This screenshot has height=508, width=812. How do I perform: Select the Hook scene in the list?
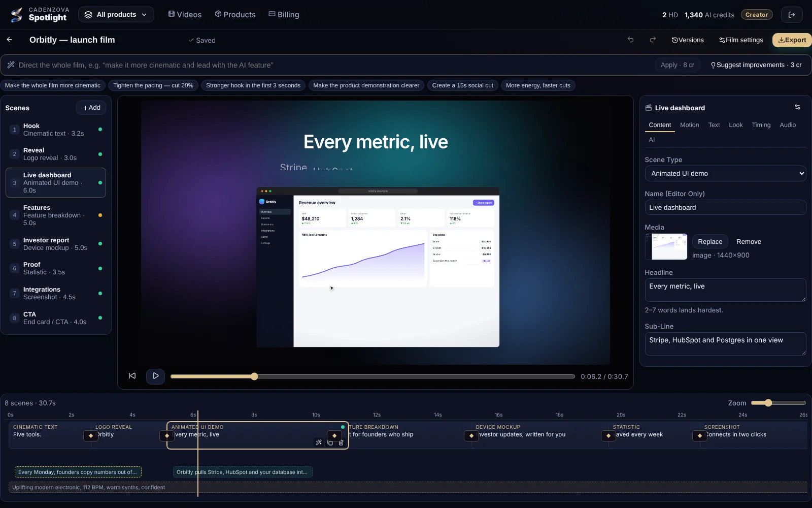click(56, 130)
